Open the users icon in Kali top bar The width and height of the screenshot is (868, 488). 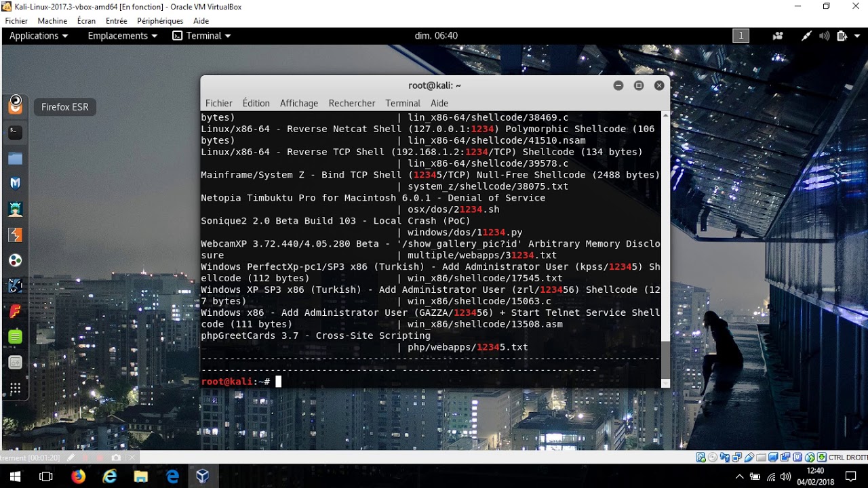tap(778, 36)
